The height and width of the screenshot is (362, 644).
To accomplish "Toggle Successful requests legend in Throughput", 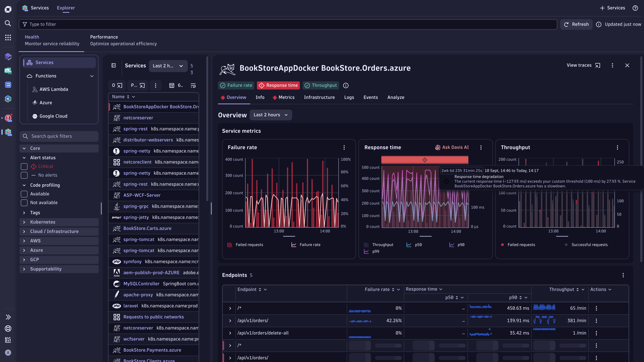I will click(586, 245).
